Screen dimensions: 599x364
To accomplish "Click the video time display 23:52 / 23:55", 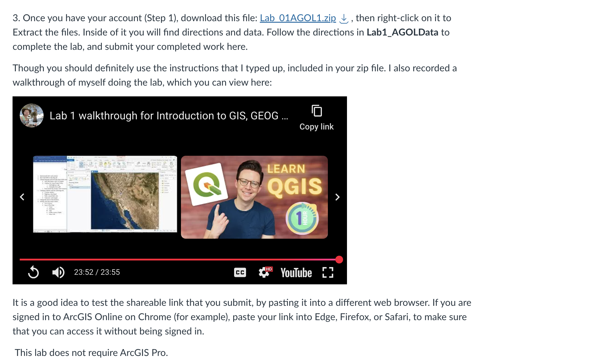I will click(x=97, y=272).
